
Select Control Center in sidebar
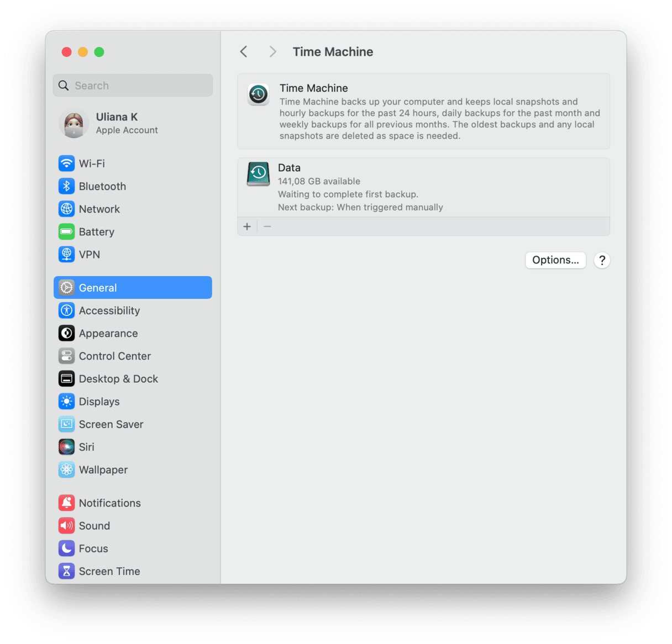pos(133,356)
